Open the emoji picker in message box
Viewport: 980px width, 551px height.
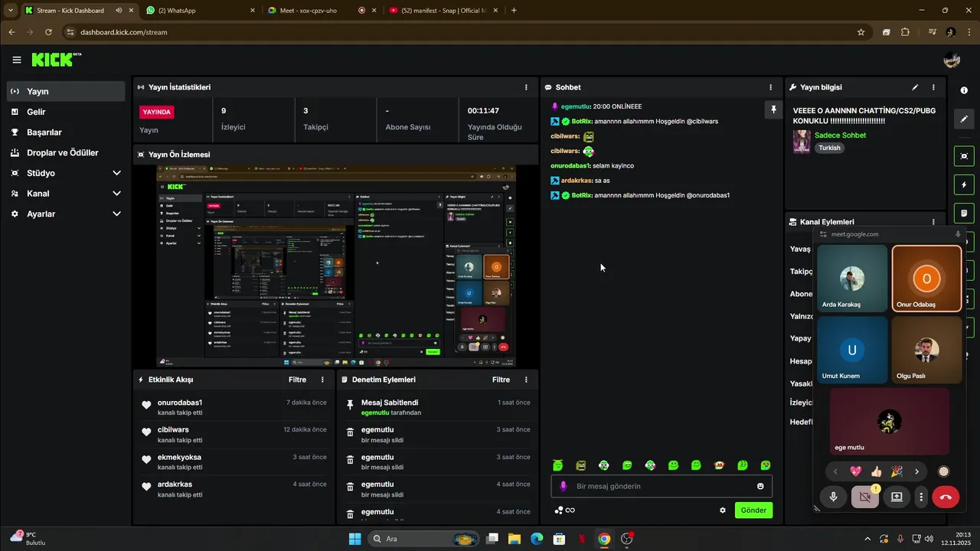click(760, 486)
